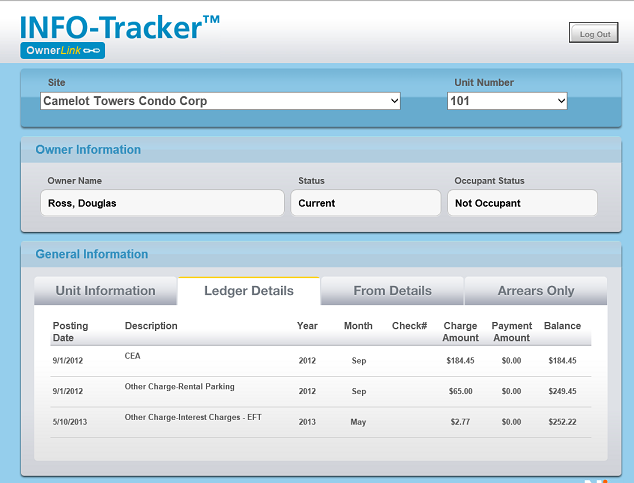This screenshot has width=634, height=483.
Task: Click the Year column header
Action: [x=307, y=326]
